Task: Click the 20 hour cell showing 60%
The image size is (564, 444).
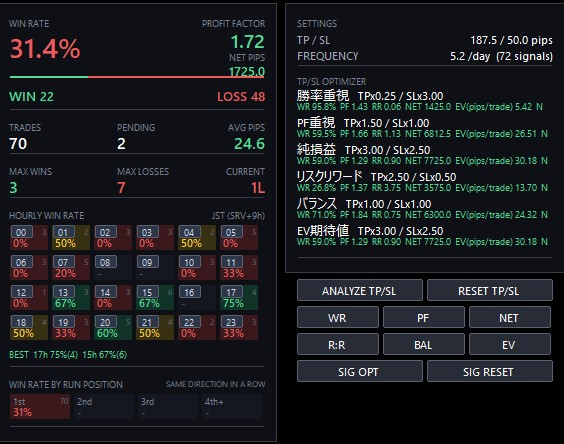Action: (x=113, y=327)
